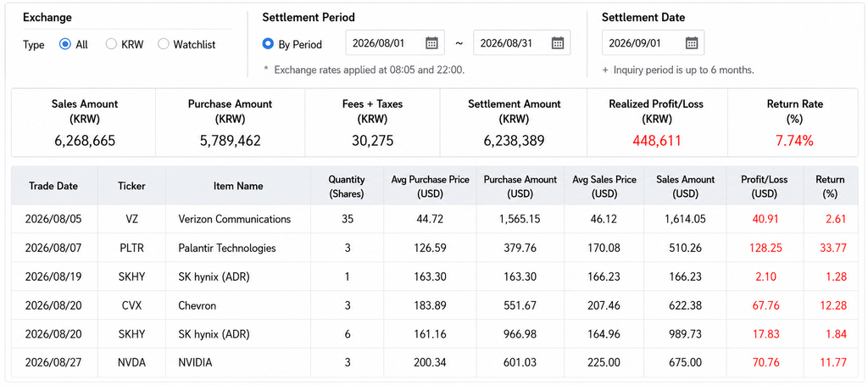Click the VZ ticker cell
The width and height of the screenshot is (868, 386).
coord(131,219)
